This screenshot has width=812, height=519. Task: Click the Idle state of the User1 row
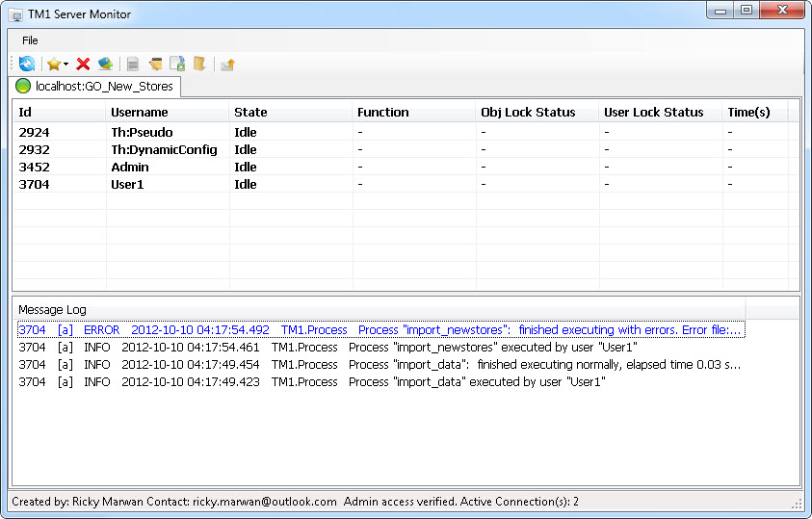click(x=246, y=184)
